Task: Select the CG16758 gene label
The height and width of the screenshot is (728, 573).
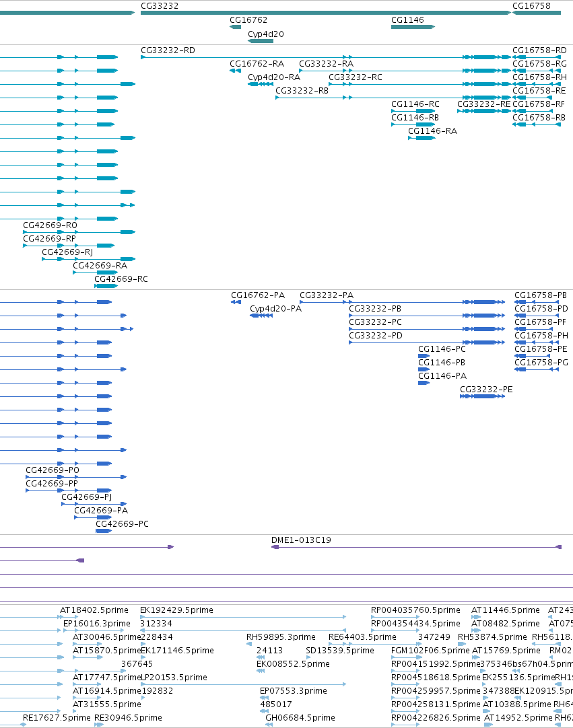Action: (531, 6)
